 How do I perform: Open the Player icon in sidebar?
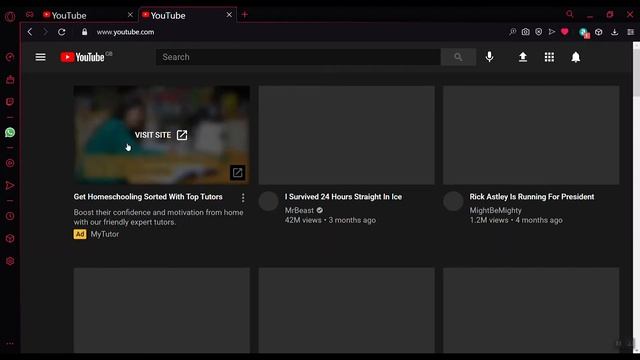10,163
